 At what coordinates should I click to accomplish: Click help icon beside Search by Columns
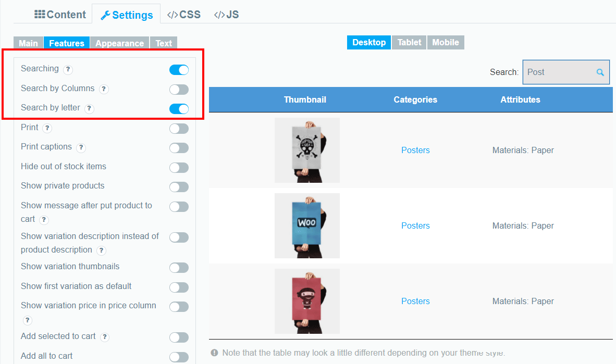(104, 89)
